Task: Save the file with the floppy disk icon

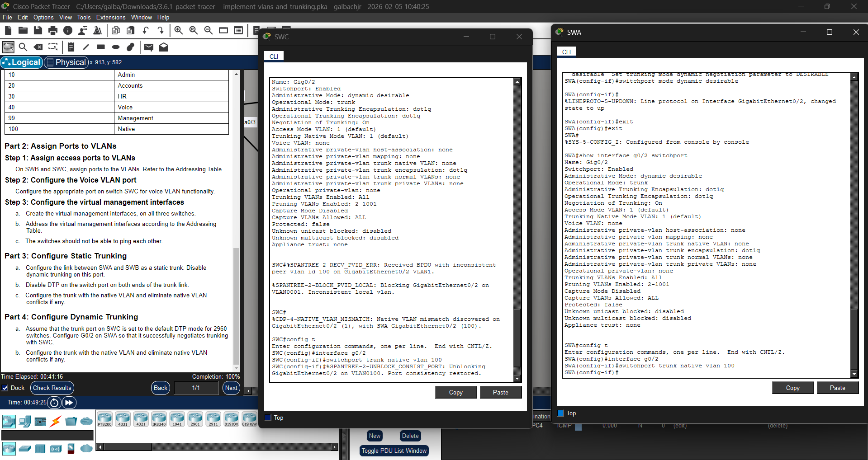Action: [x=38, y=30]
